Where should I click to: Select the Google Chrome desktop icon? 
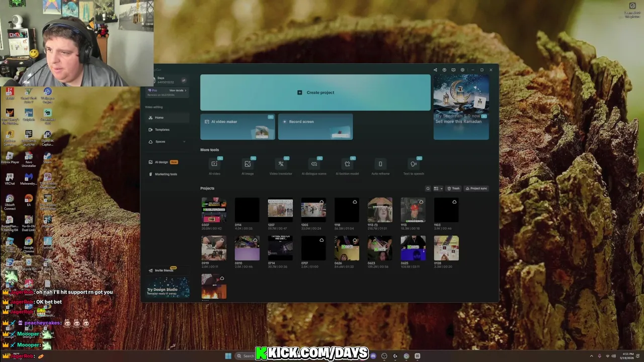(29, 244)
